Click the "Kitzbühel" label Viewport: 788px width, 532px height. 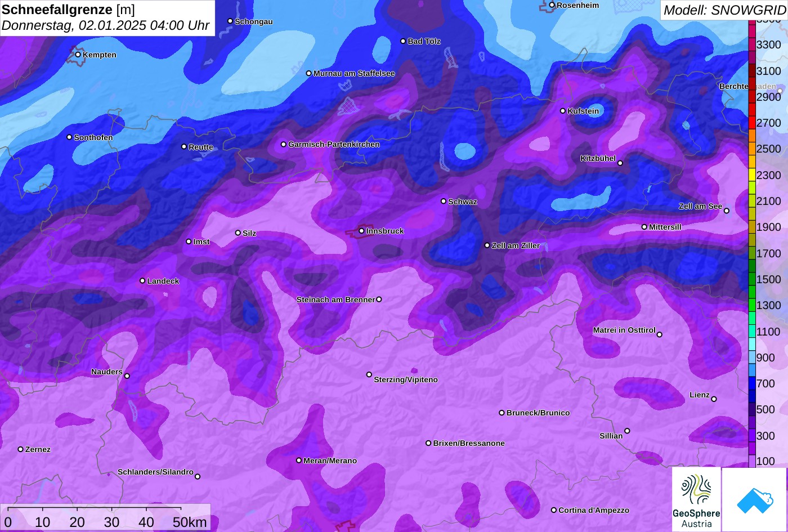pyautogui.click(x=598, y=159)
